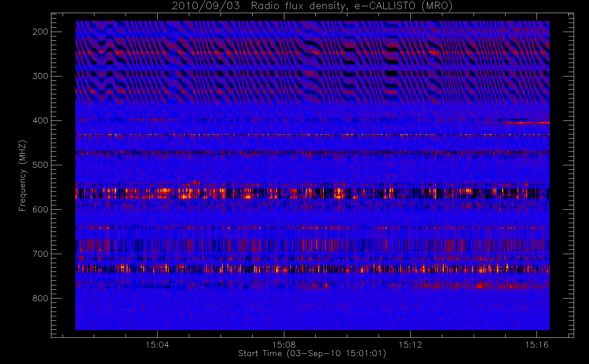Click the 800 MHz frequency tick label
Image resolution: width=589 pixels, height=364 pixels.
pyautogui.click(x=40, y=298)
